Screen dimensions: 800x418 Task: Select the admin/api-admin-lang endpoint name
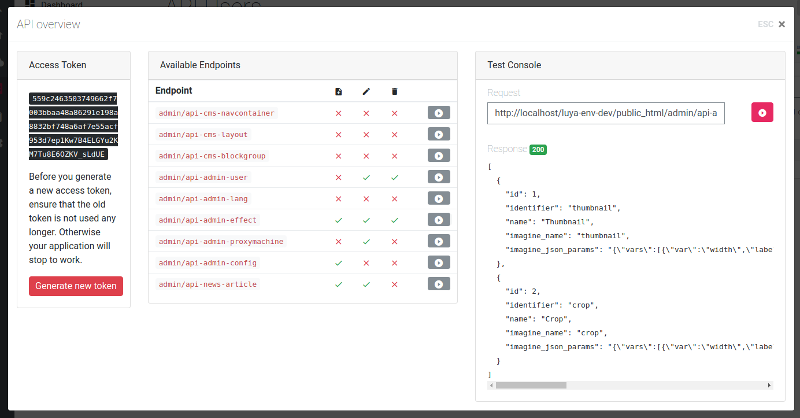coord(203,199)
